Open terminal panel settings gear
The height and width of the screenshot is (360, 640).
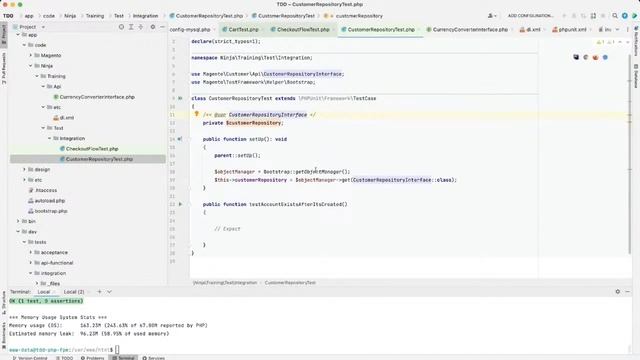(618, 291)
